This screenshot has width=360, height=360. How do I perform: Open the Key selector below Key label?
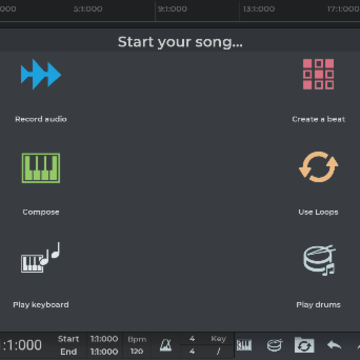(218, 351)
